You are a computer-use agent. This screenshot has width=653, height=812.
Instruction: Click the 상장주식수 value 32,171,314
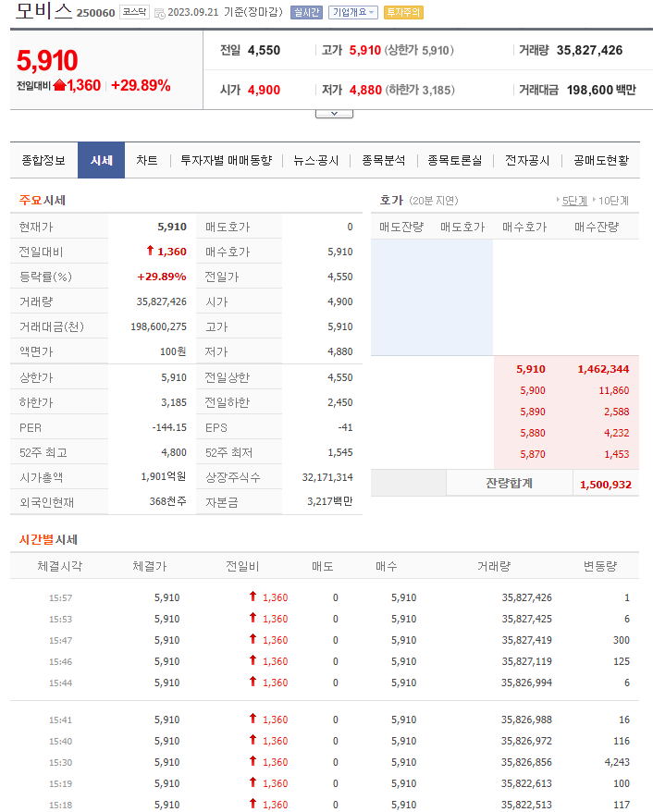(327, 477)
